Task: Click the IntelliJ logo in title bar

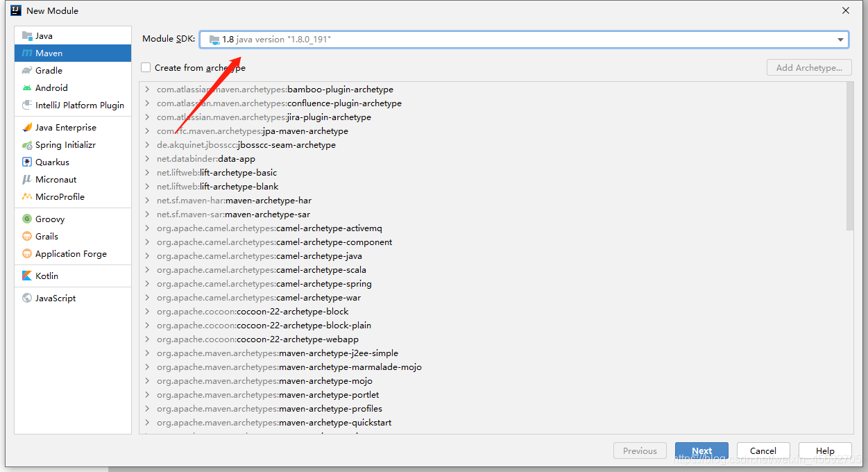Action: pos(15,10)
